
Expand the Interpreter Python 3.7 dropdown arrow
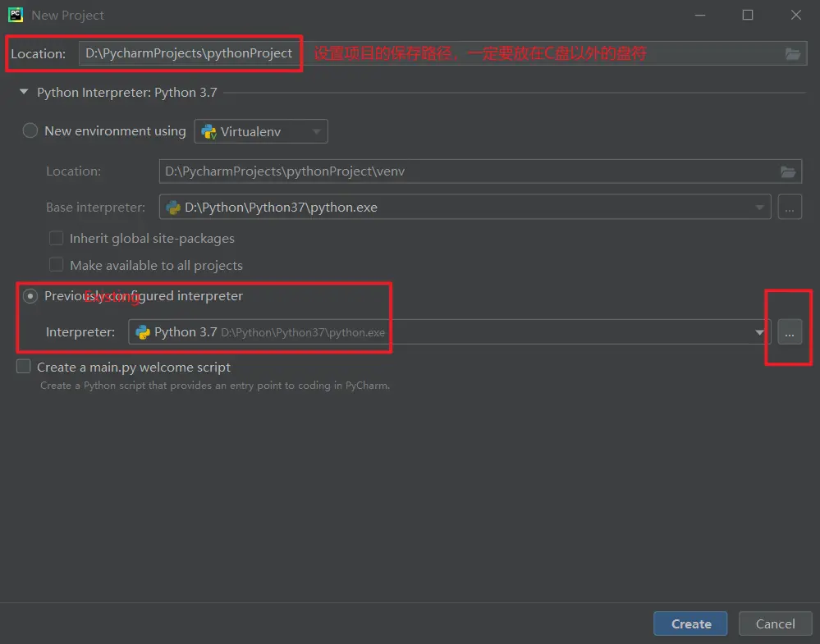coord(759,332)
